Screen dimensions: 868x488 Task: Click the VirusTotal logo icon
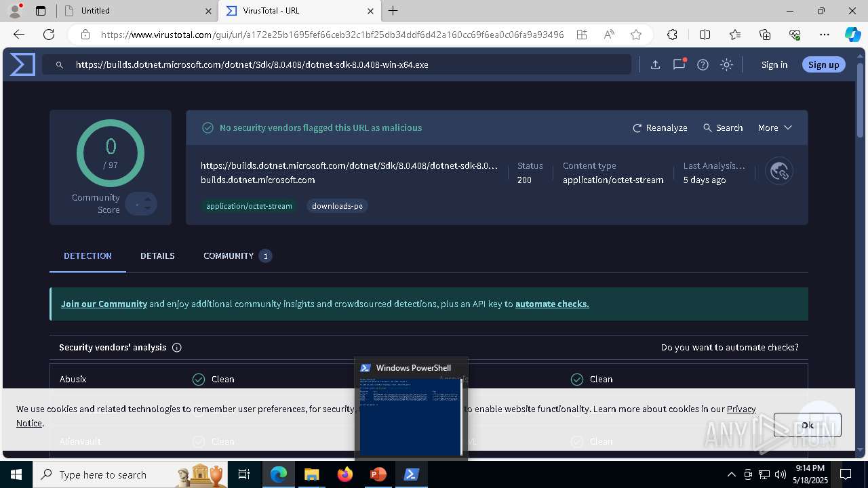[22, 64]
